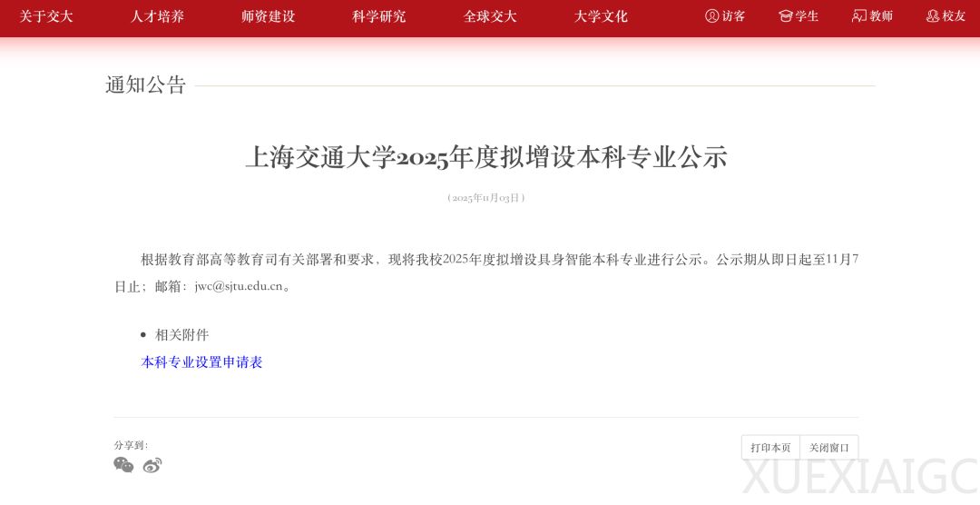Screen dimensions: 980x505
Task: Open 全球交大 navigation menu
Action: click(490, 17)
